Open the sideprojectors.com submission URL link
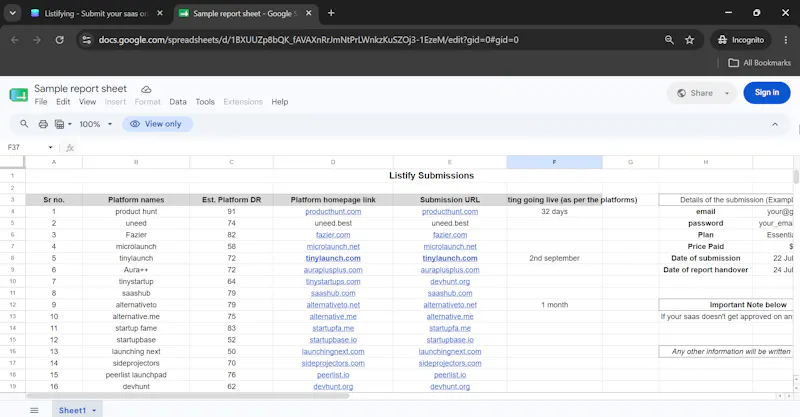 (450, 363)
